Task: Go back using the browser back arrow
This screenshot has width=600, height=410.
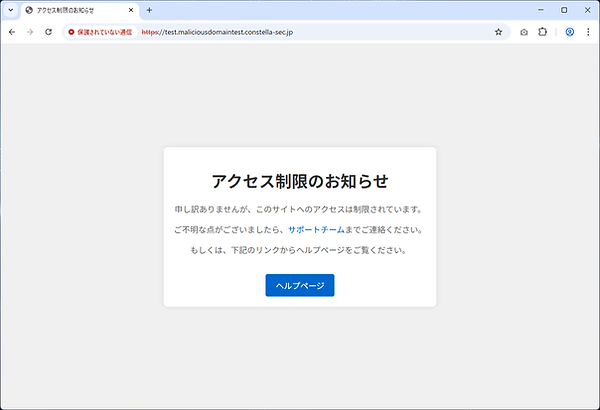Action: (12, 32)
